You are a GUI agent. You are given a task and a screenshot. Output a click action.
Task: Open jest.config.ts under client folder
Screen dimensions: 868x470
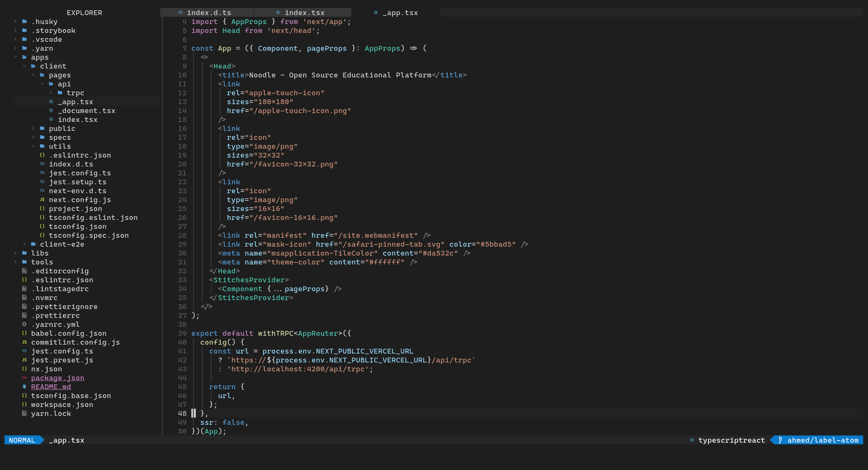(x=80, y=173)
